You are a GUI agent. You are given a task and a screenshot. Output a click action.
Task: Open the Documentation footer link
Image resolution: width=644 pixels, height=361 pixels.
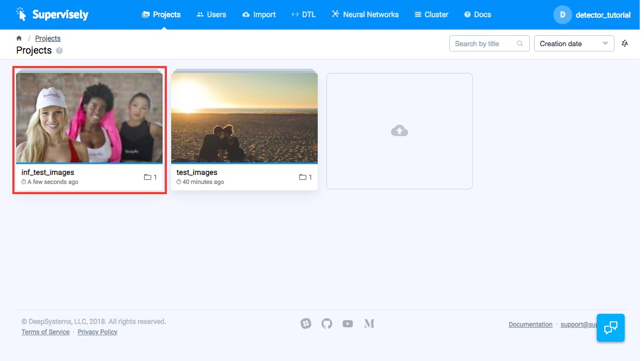[x=530, y=325]
